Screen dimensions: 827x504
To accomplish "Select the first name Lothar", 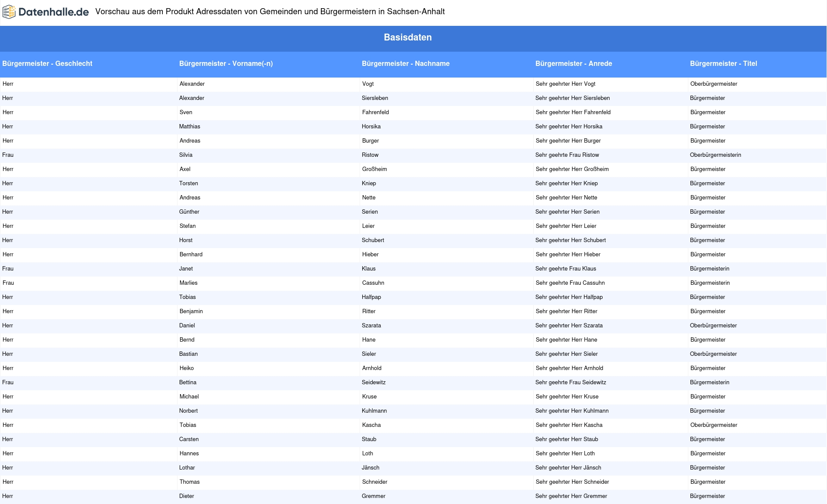I will 187,468.
